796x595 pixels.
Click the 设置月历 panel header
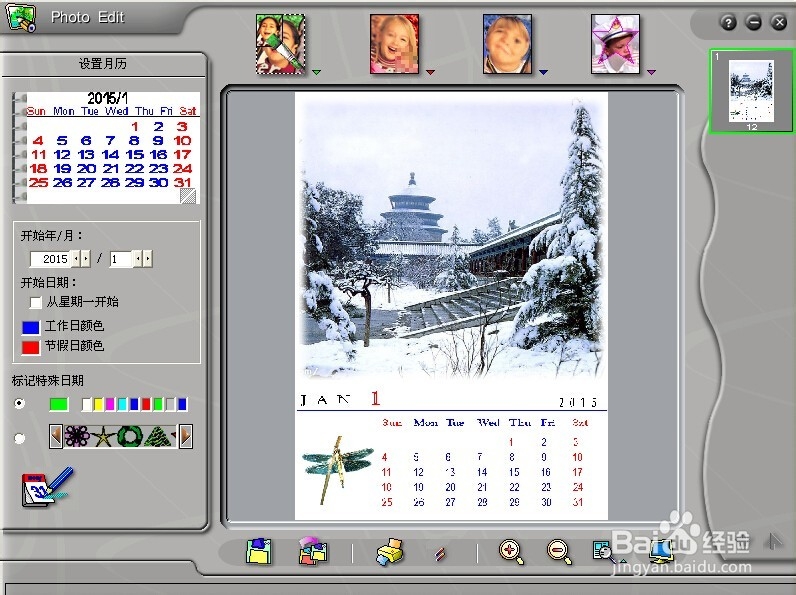(103, 64)
